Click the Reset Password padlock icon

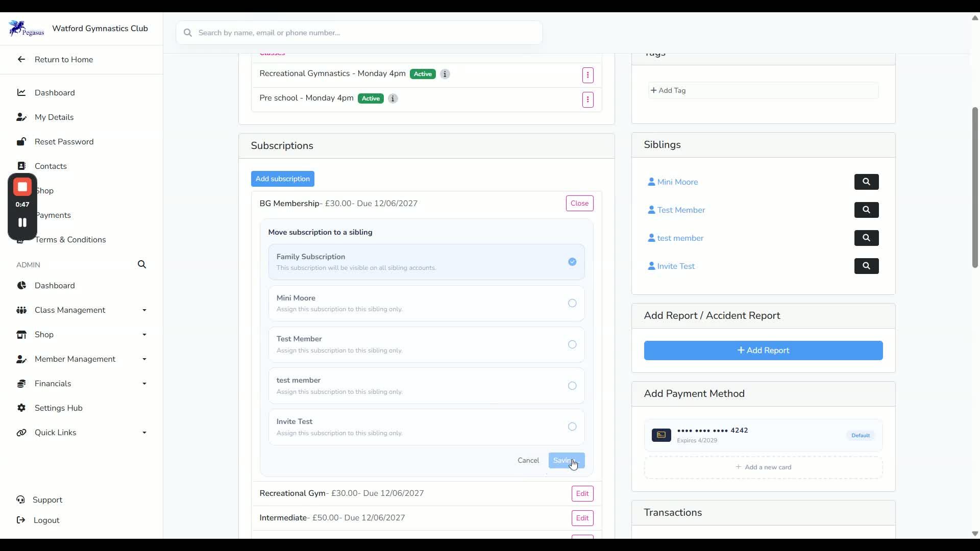[21, 141]
